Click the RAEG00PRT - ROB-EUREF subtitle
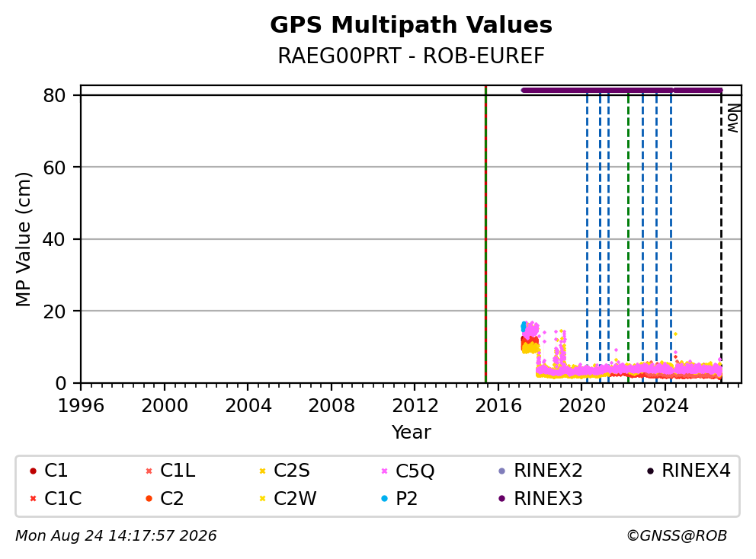 coord(411,56)
